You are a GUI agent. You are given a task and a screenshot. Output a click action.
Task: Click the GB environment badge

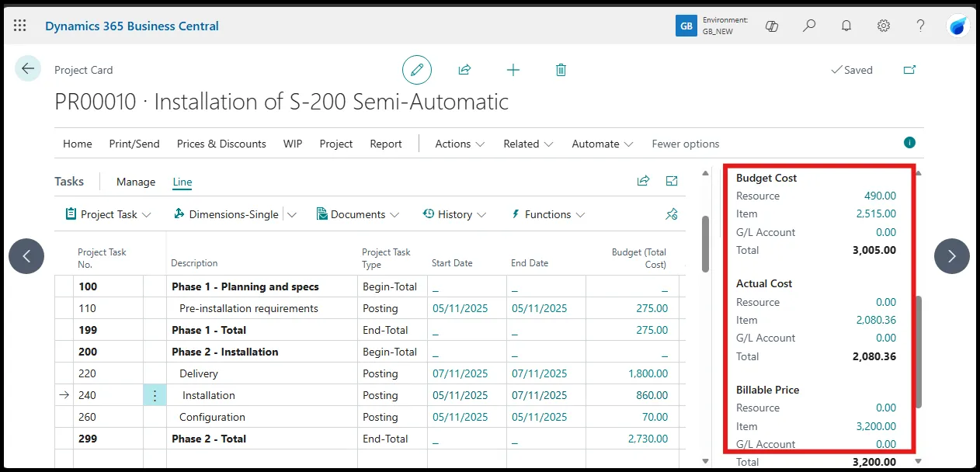pyautogui.click(x=686, y=26)
